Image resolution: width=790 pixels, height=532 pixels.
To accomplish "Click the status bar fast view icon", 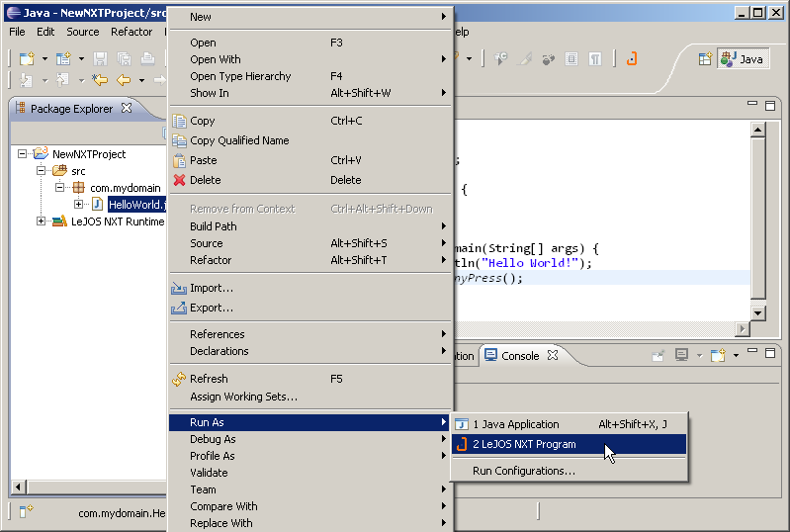I will pos(26,511).
